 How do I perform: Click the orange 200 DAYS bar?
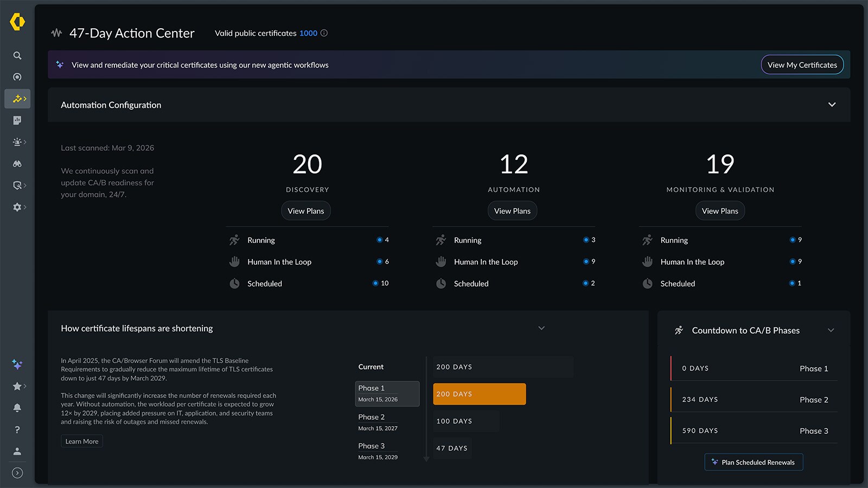tap(479, 394)
